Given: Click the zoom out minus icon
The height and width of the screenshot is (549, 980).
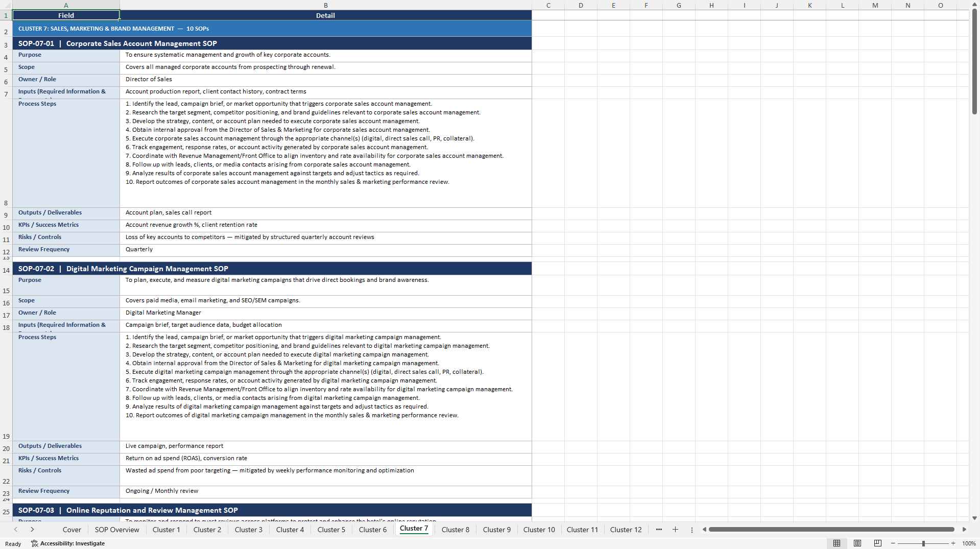Looking at the screenshot, I should point(893,543).
